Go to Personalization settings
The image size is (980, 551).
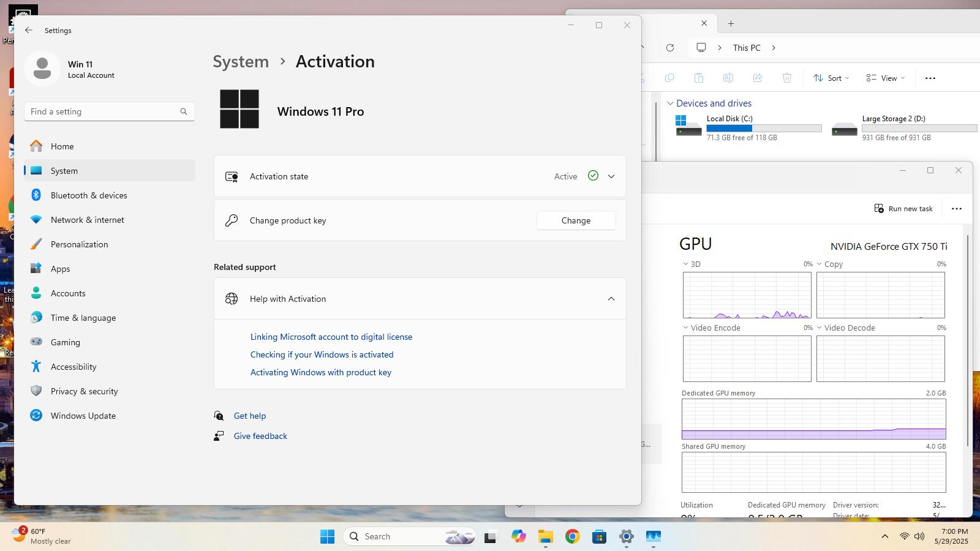tap(110, 244)
